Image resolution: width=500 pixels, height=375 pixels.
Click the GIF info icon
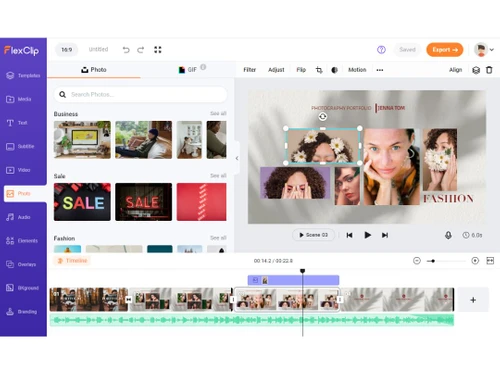[203, 67]
